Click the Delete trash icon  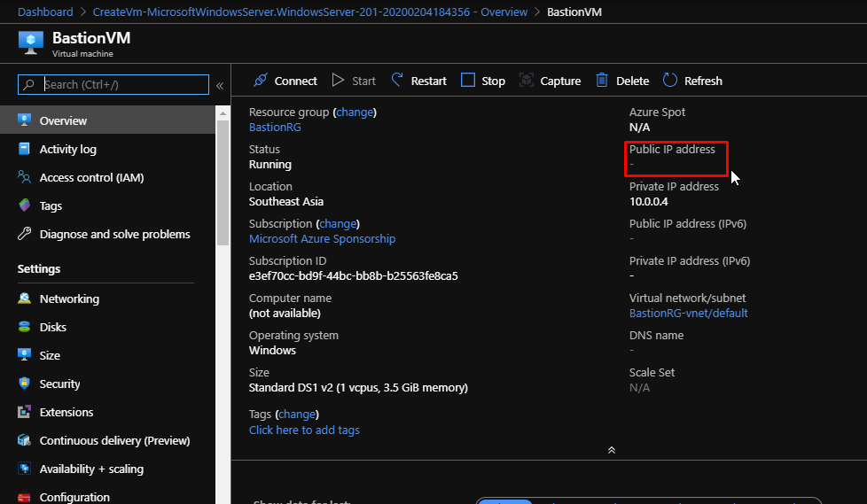[x=602, y=80]
